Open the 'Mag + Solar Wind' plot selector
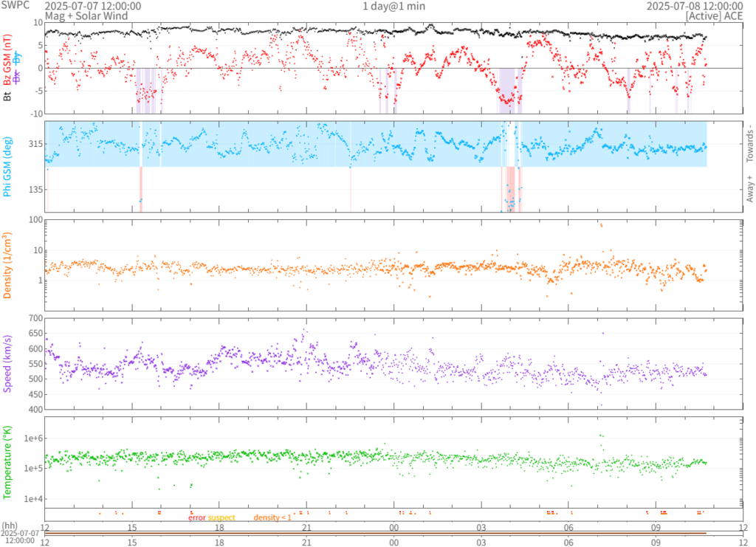Screen dimensions: 756x547 [x=86, y=16]
